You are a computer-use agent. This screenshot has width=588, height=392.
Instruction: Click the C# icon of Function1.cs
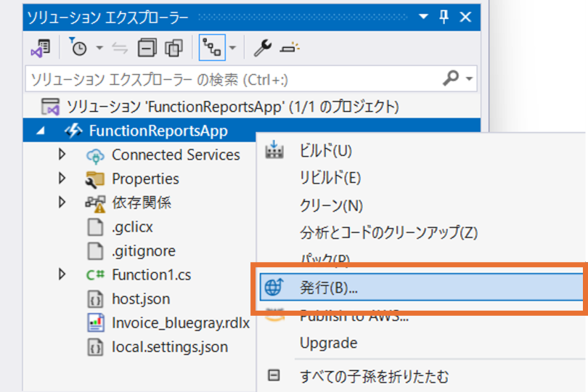point(95,275)
